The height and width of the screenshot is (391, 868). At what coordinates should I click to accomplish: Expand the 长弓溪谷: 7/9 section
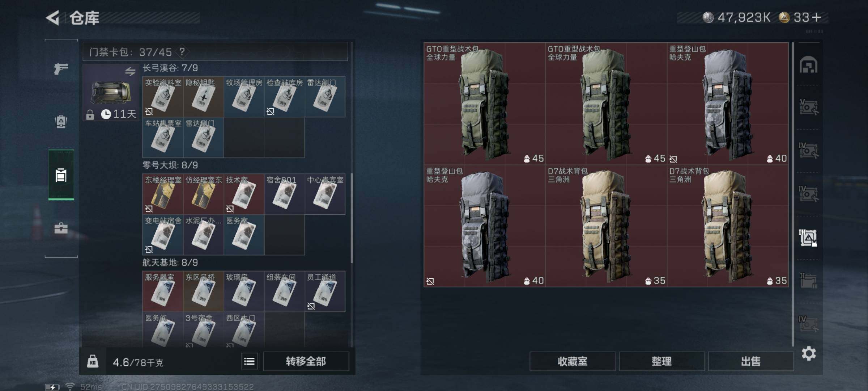pos(170,68)
